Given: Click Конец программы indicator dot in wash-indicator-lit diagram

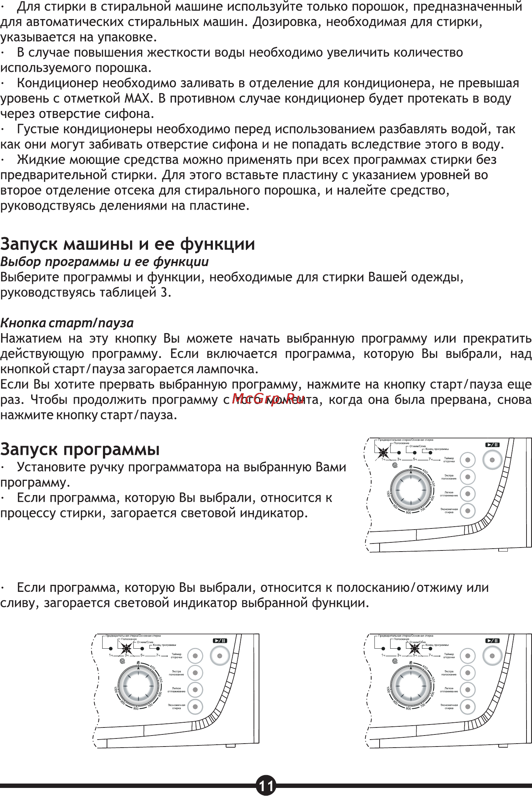Looking at the screenshot, I should pyautogui.click(x=430, y=453).
